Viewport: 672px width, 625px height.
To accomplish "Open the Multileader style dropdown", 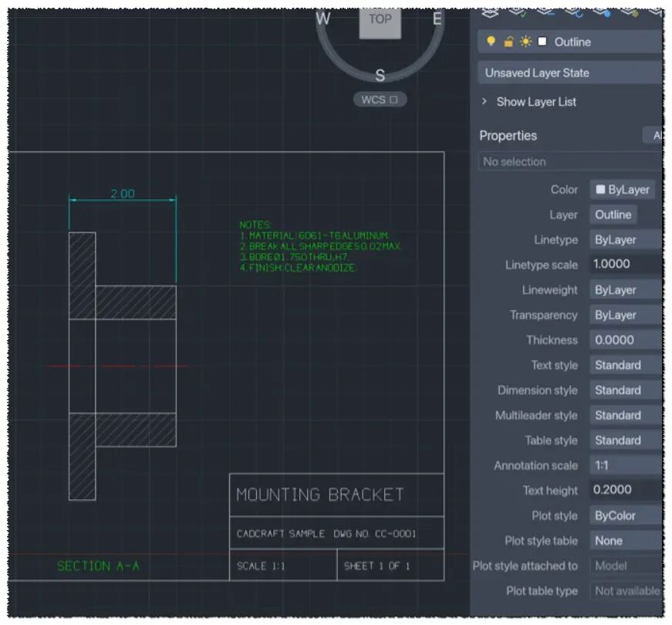I will pos(626,415).
